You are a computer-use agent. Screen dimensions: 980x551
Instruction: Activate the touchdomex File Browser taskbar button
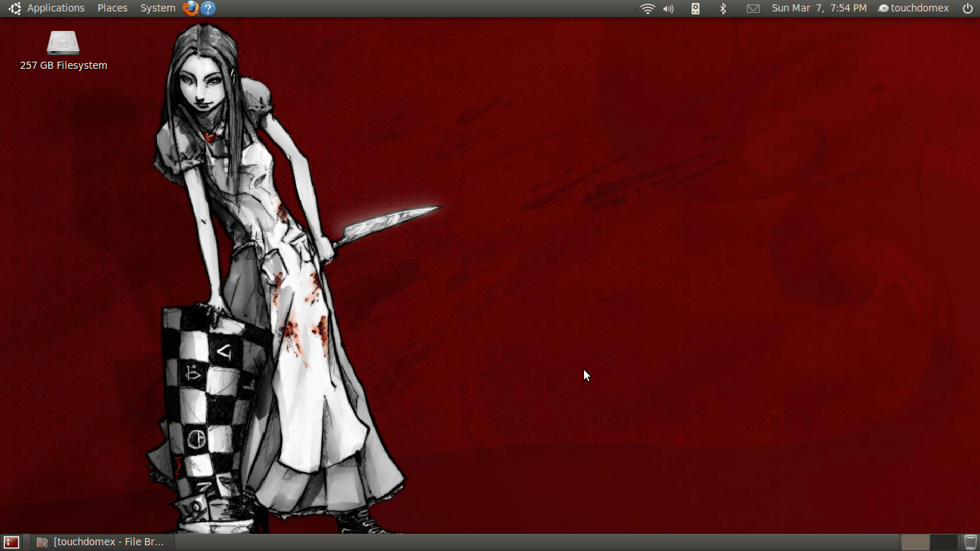(x=102, y=542)
